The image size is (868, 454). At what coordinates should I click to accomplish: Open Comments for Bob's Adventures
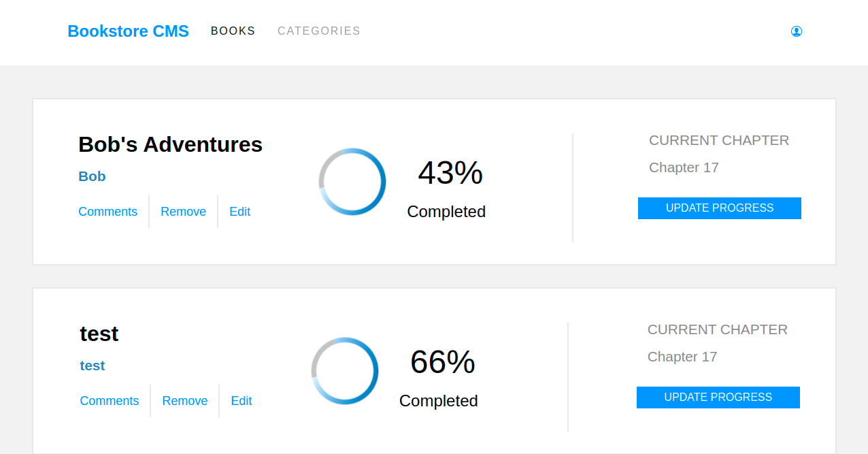[x=108, y=212]
